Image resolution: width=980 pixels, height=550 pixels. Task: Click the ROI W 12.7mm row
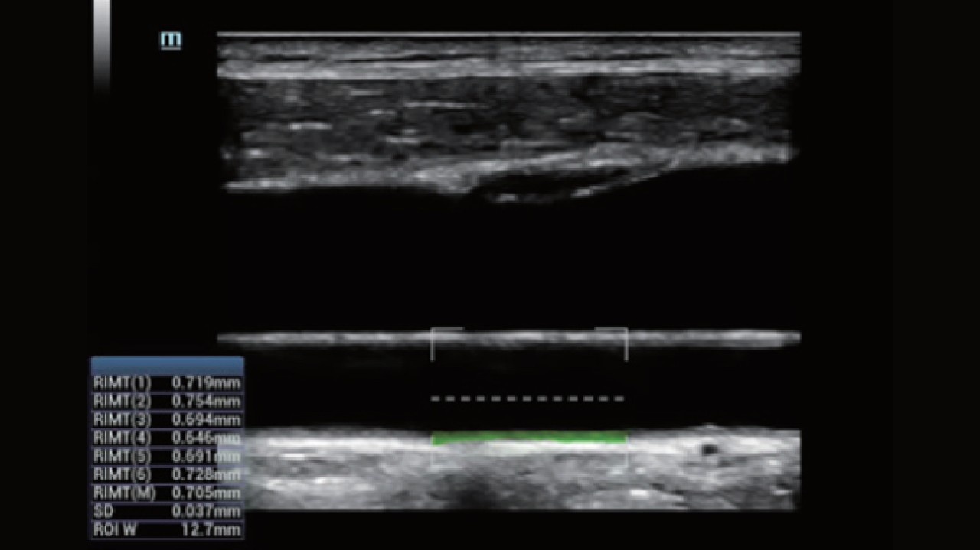point(167,529)
